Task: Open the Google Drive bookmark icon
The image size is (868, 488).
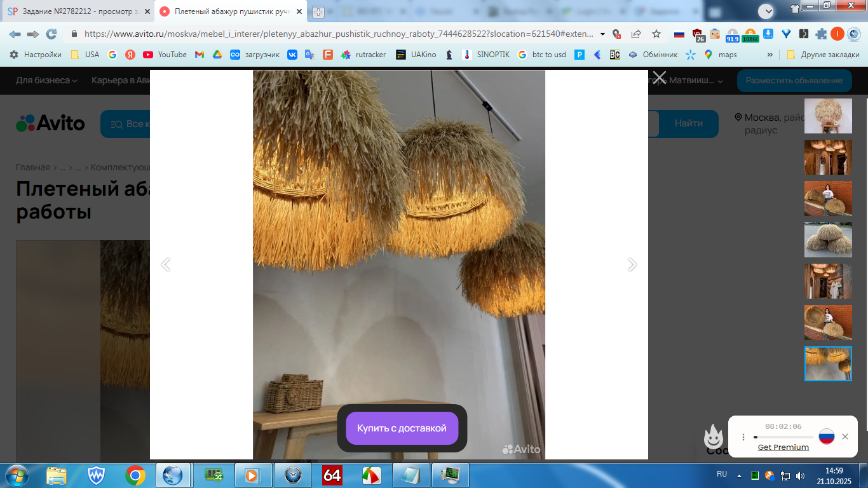Action: (217, 55)
